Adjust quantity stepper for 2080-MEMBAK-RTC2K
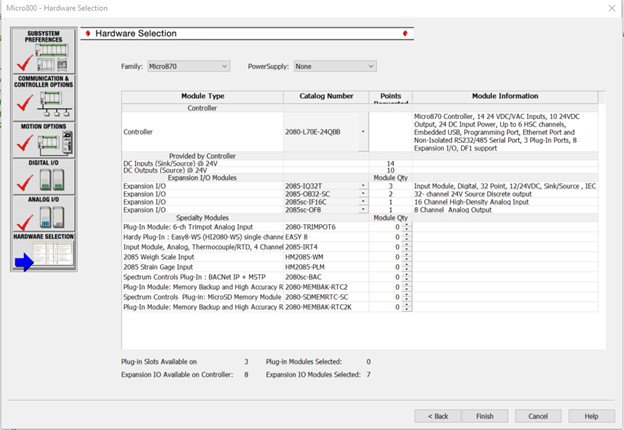 (406, 307)
